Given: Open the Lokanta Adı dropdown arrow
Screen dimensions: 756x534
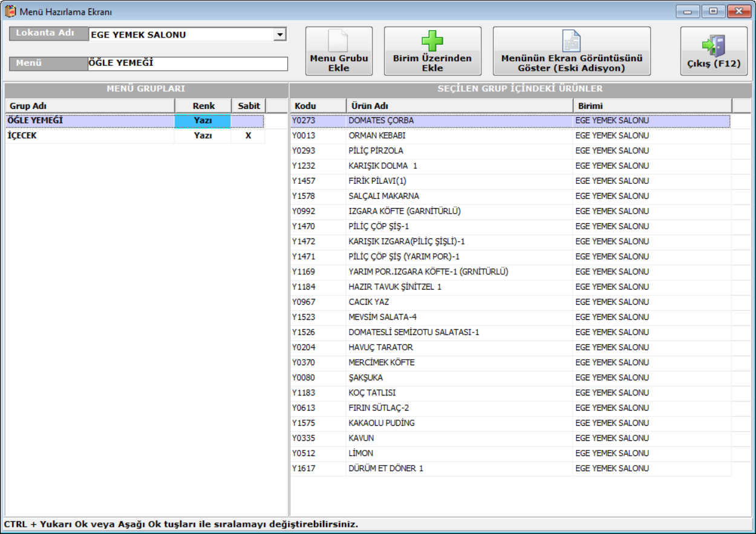Looking at the screenshot, I should click(279, 35).
